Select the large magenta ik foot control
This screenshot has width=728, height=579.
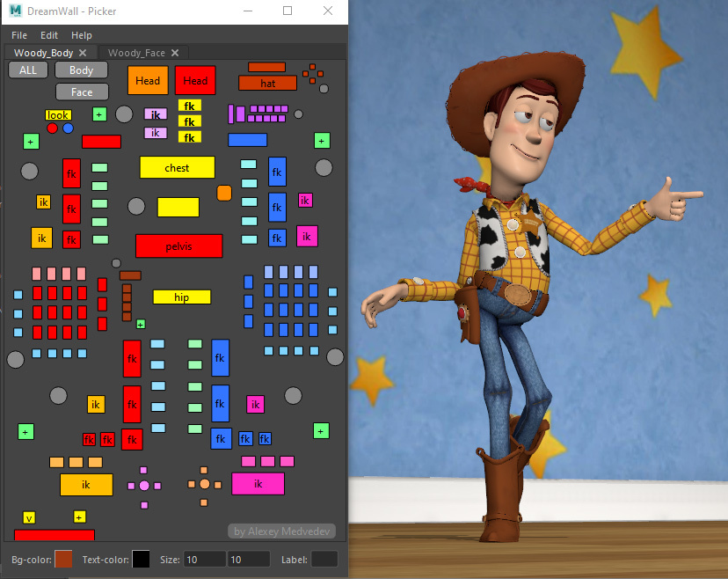pos(258,484)
